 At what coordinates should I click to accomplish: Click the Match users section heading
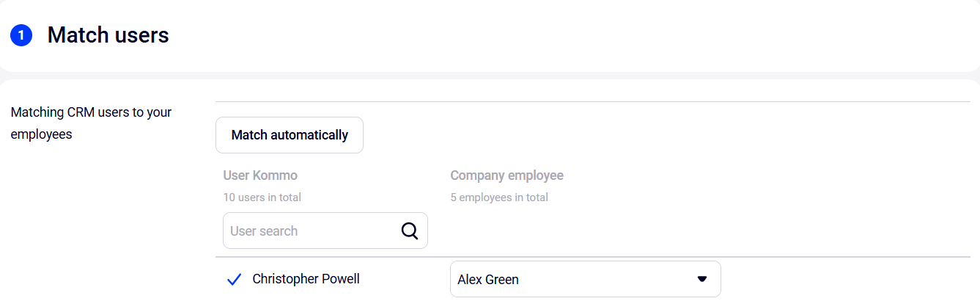[108, 35]
